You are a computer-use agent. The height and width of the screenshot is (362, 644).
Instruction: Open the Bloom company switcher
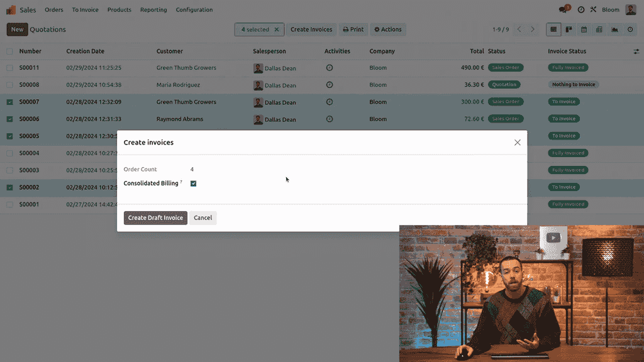(610, 10)
